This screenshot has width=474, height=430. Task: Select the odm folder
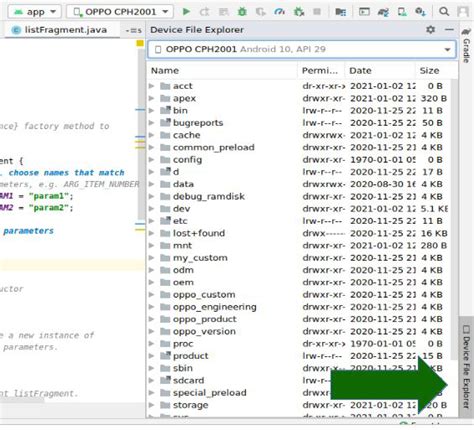[x=298, y=270]
